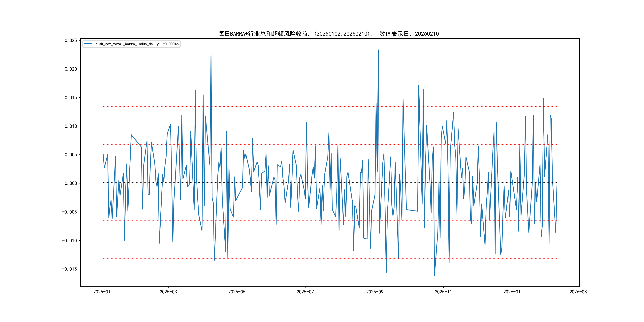Click the 2025-05 x-axis tick label

237,292
